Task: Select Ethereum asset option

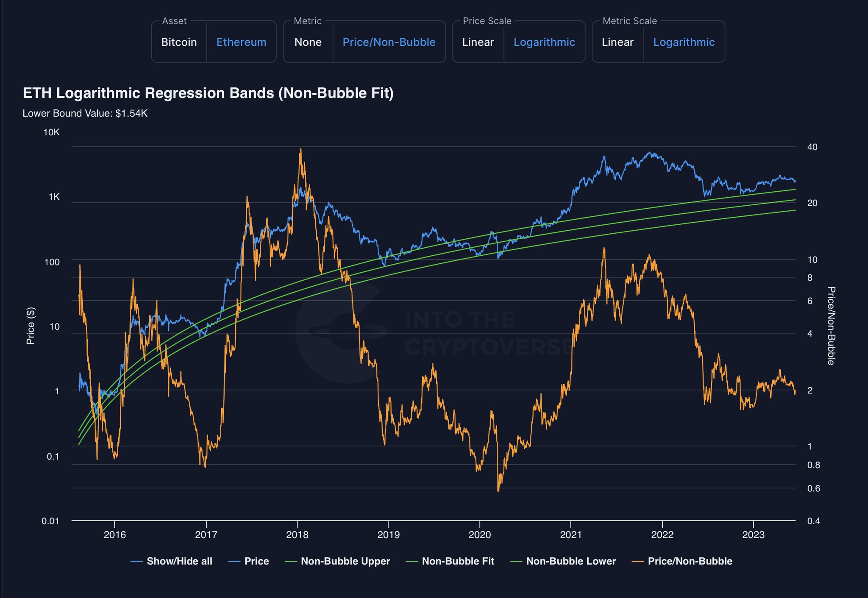Action: [x=241, y=42]
